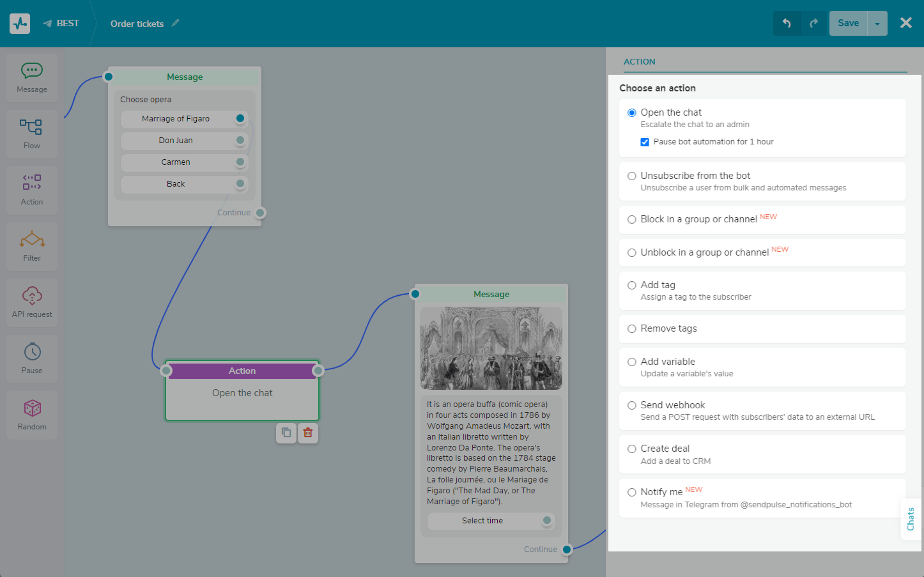Duplicate the Action block with copy icon

[286, 433]
